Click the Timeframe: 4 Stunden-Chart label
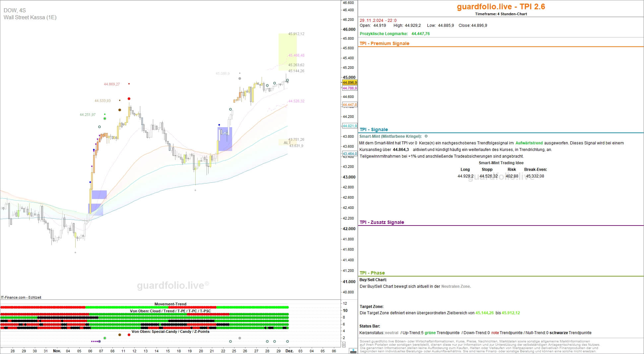The width and height of the screenshot is (644, 354). (x=501, y=14)
